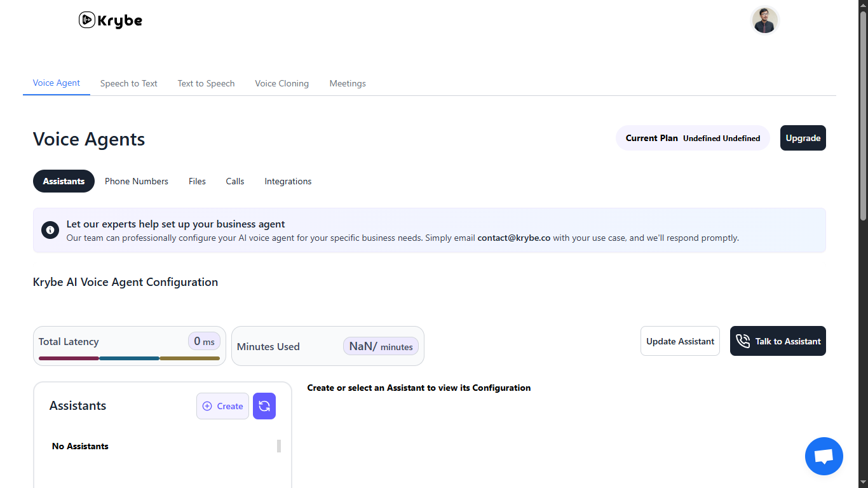Click the contact@krybe.co email link
This screenshot has width=868, height=488.
pyautogui.click(x=513, y=238)
